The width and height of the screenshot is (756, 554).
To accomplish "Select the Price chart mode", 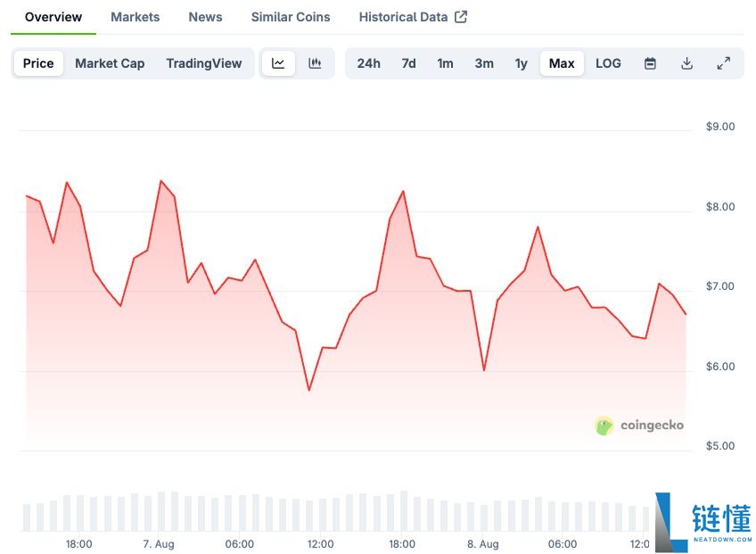I will (x=38, y=63).
